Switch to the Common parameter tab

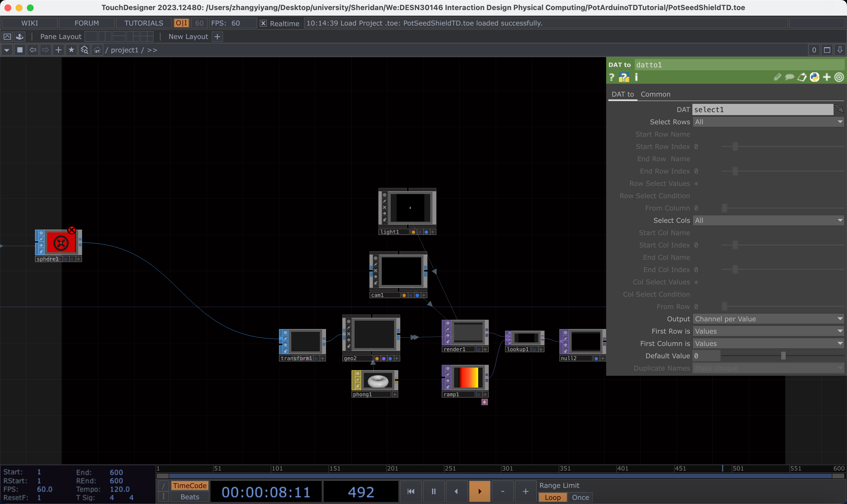click(x=655, y=94)
